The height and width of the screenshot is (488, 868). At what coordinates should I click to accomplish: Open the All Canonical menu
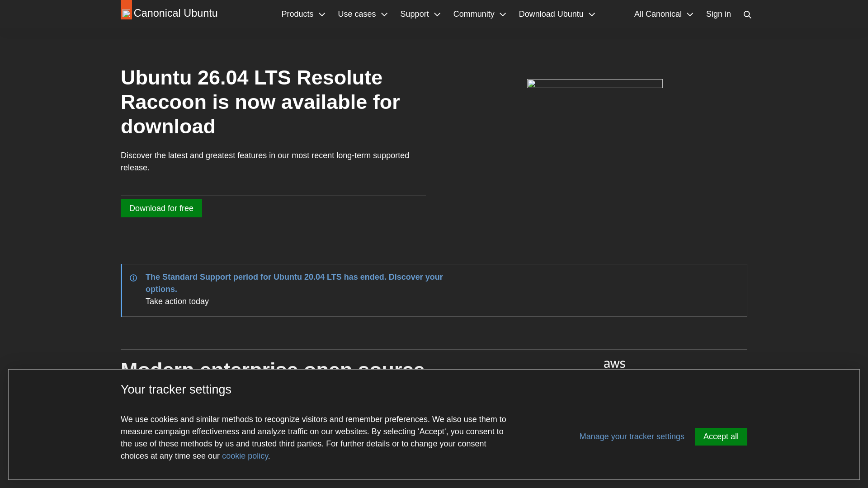664,14
